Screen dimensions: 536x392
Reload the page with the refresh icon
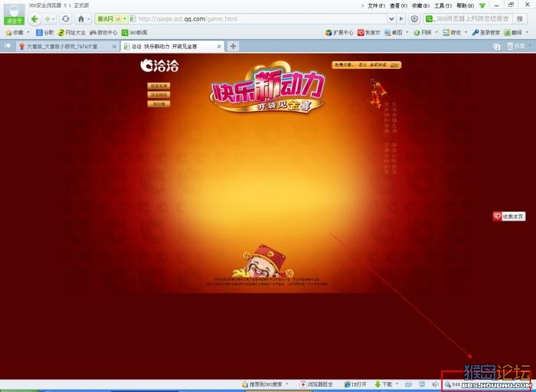coord(66,19)
